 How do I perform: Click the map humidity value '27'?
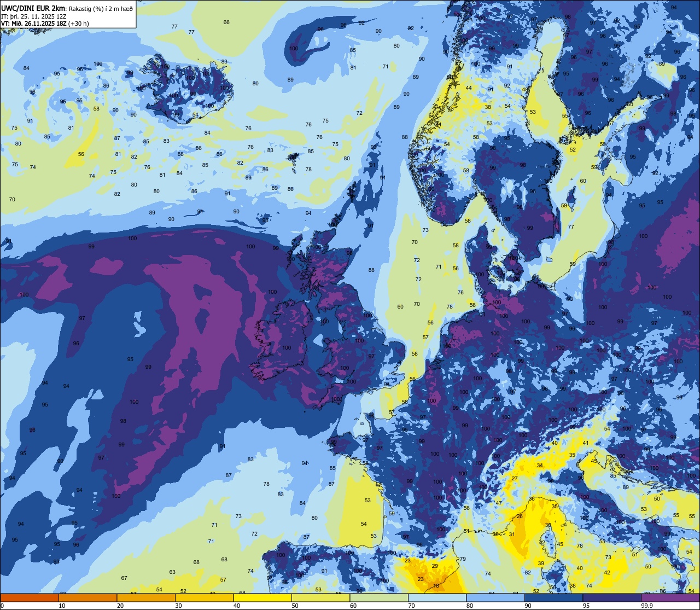coord(515,479)
